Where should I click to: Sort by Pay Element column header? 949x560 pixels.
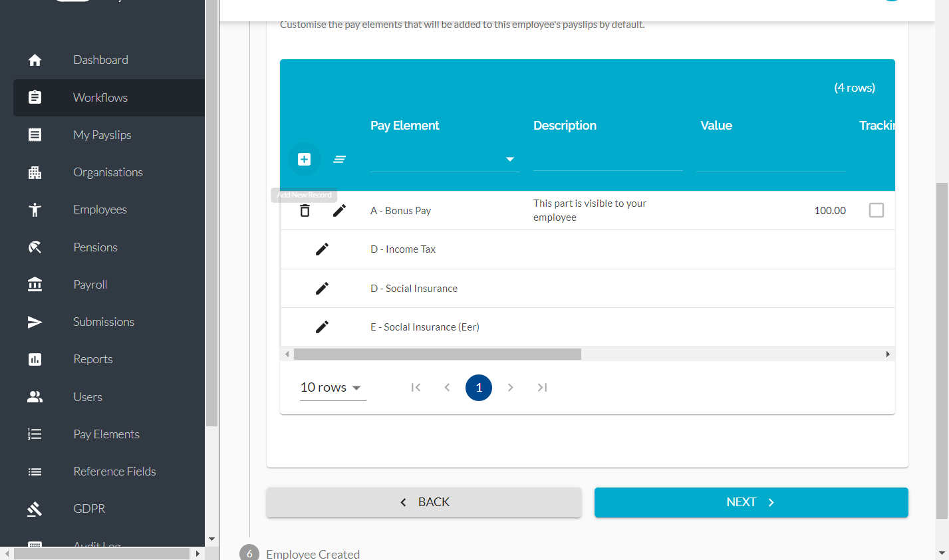pos(404,125)
